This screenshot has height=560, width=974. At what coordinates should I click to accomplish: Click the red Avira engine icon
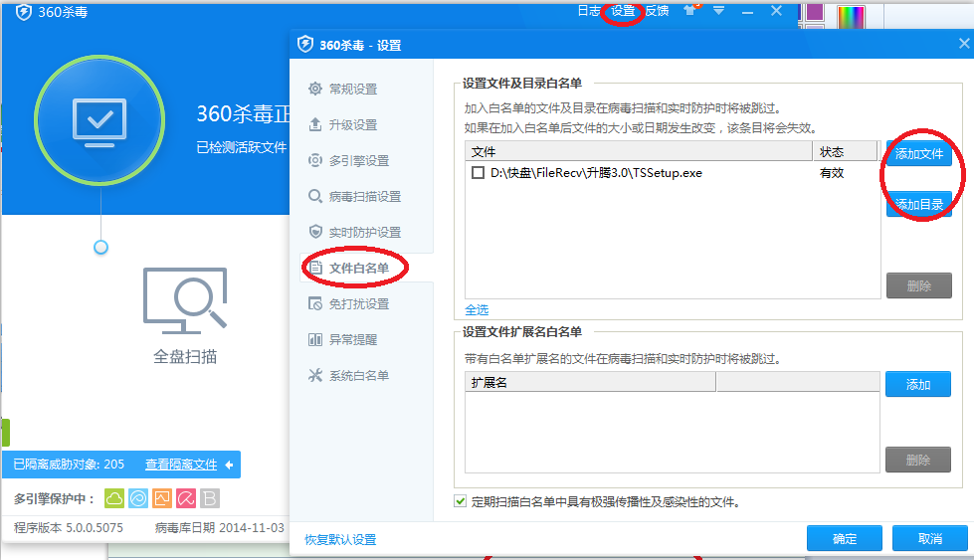coord(186,498)
